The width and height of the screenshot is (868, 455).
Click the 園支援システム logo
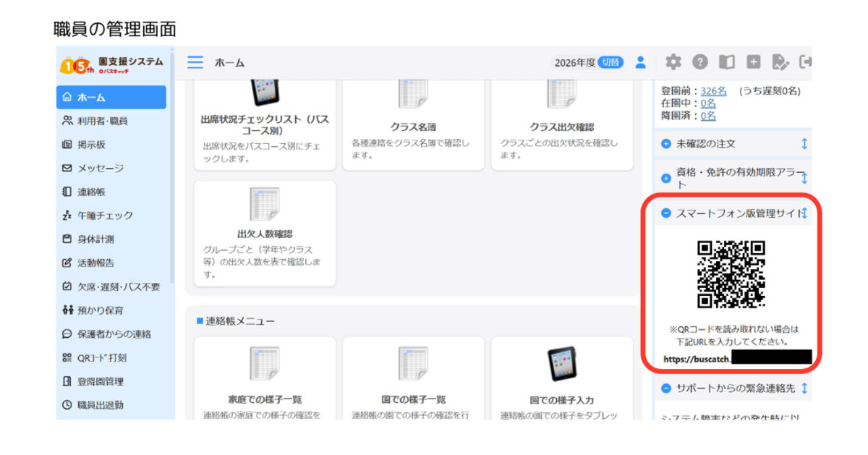pyautogui.click(x=113, y=65)
